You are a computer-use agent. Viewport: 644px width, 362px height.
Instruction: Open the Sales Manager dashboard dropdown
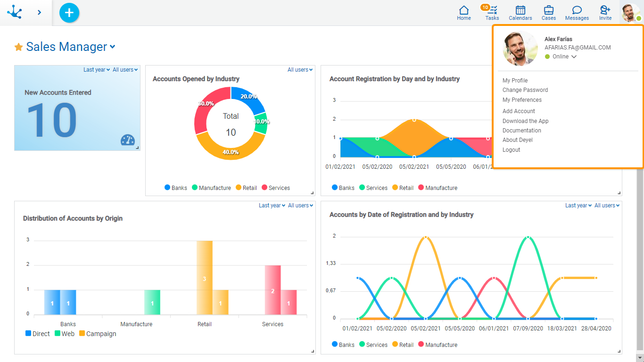coord(112,47)
